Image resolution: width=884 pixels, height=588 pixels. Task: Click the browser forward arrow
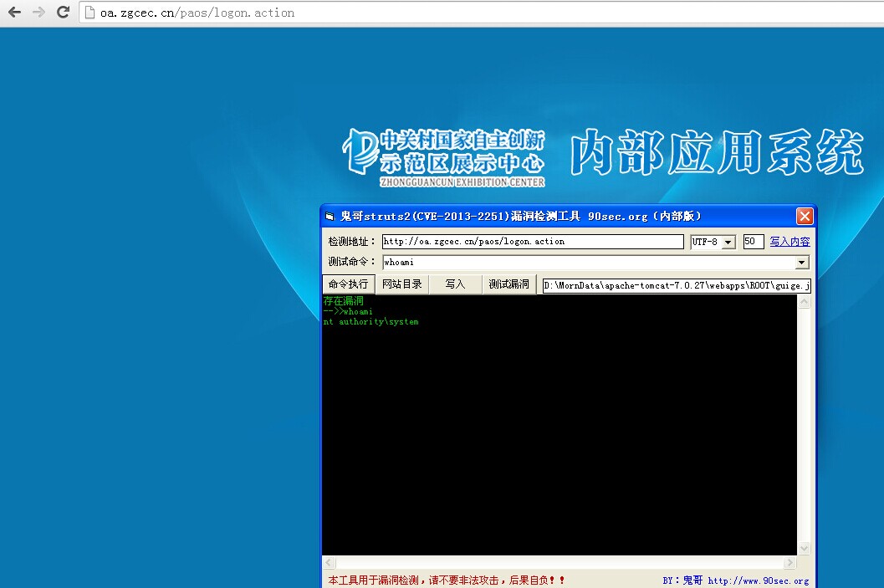click(x=38, y=12)
